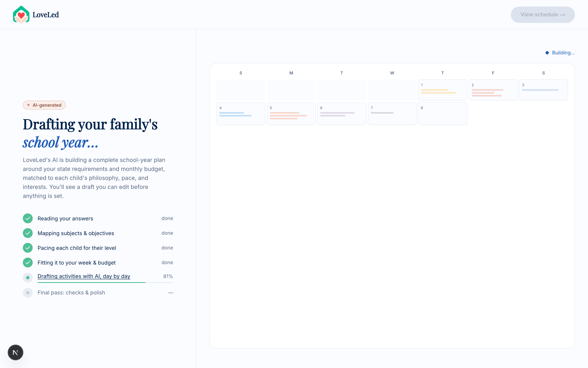This screenshot has width=588, height=368.
Task: Click the italic 'school year…' heading
Action: coord(60,142)
